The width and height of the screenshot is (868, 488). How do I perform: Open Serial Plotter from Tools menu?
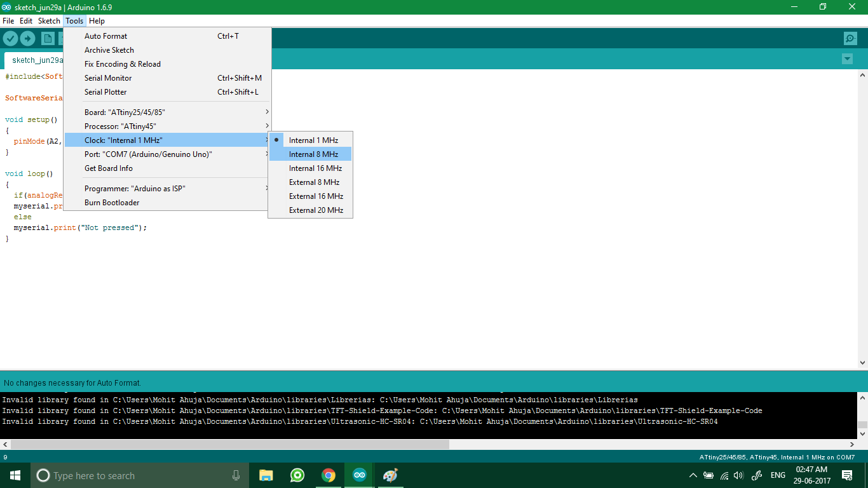point(168,91)
